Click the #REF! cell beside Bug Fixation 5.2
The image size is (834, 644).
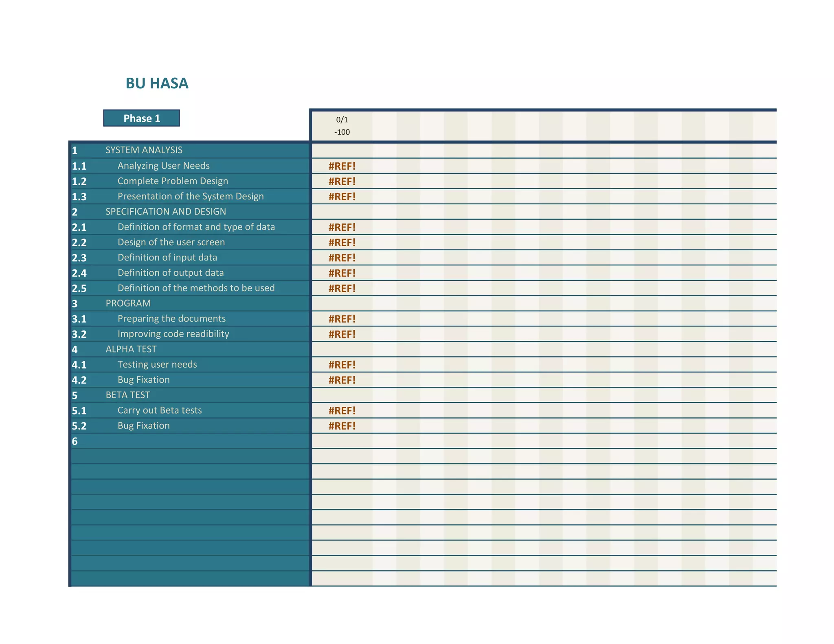point(342,426)
